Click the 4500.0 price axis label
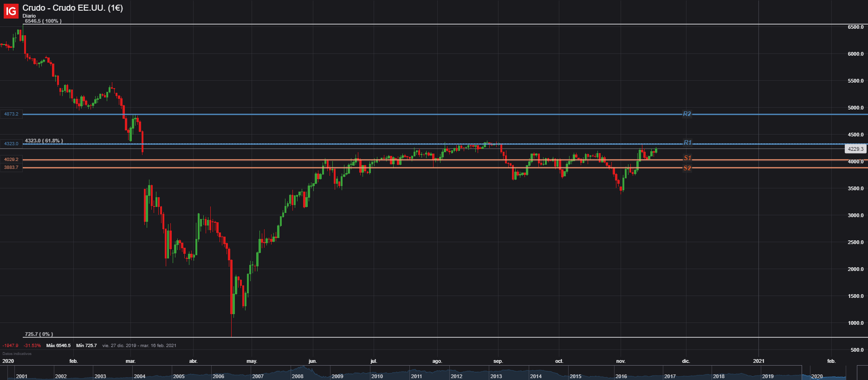The height and width of the screenshot is (380, 868). 855,135
